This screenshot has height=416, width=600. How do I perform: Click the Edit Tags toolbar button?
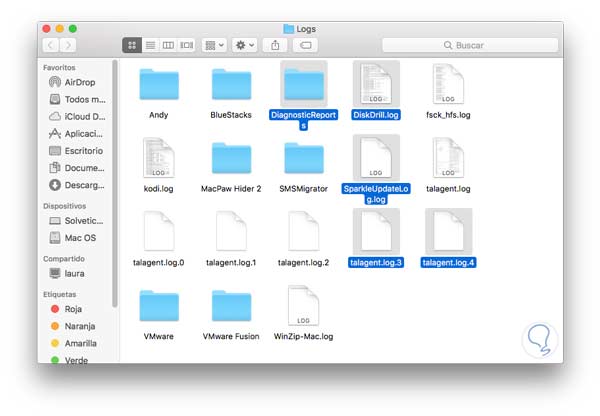(x=305, y=45)
